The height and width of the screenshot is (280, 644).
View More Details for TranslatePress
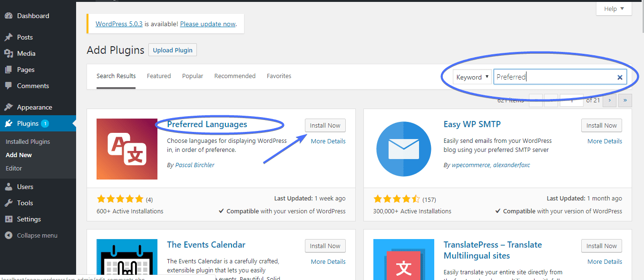click(605, 262)
